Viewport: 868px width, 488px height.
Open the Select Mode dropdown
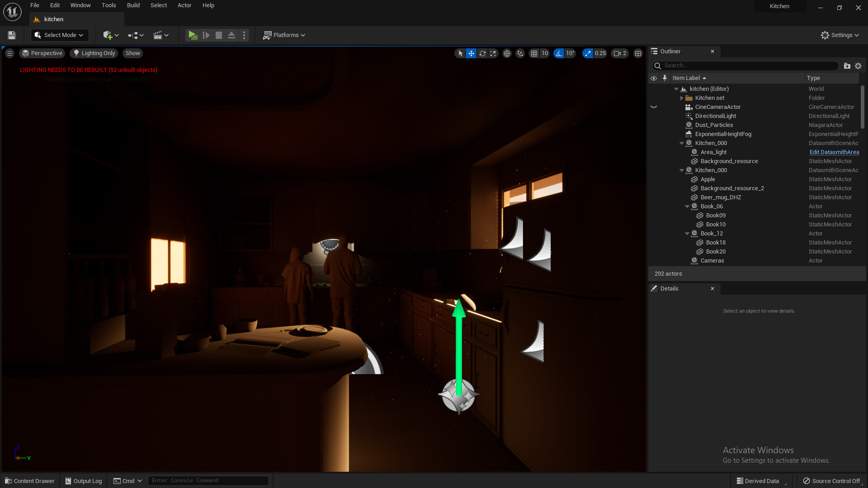pos(60,35)
